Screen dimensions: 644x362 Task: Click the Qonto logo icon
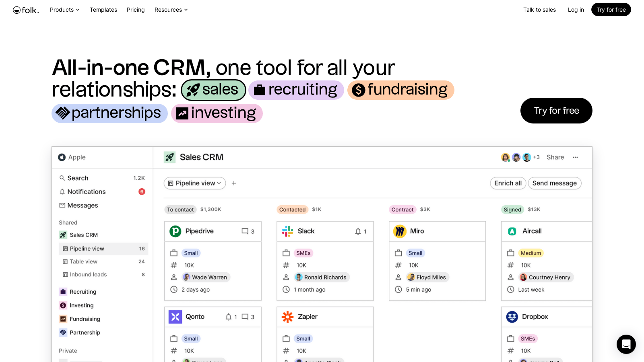coord(175,317)
